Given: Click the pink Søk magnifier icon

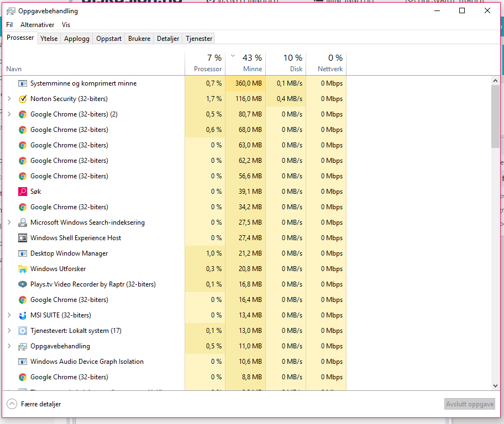Looking at the screenshot, I should pos(23,192).
